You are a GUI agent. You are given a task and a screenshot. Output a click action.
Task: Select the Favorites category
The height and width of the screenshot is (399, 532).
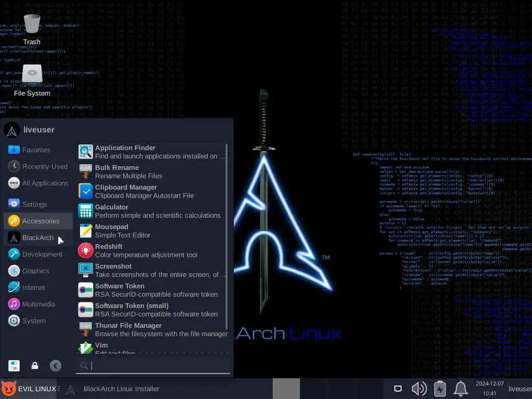coord(38,150)
